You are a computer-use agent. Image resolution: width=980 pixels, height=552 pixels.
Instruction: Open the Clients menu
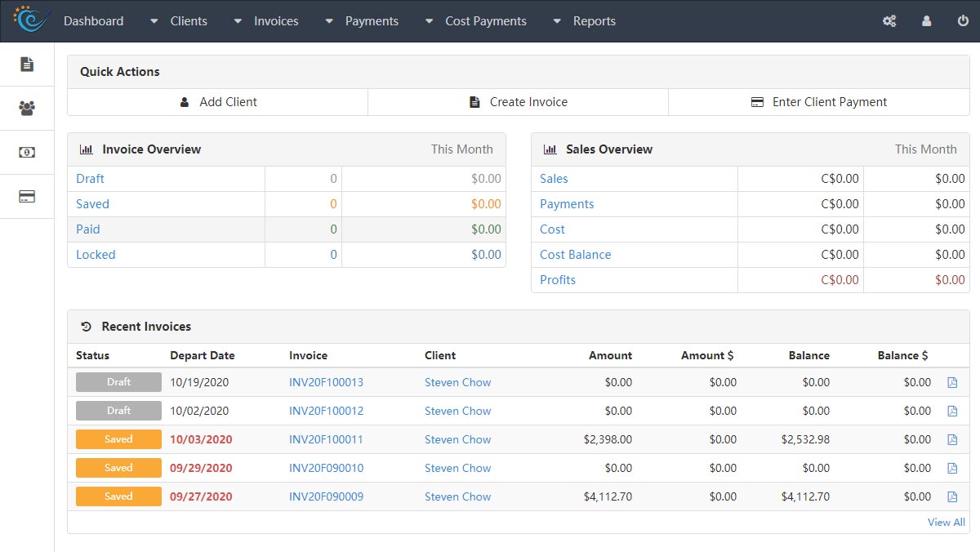click(189, 21)
